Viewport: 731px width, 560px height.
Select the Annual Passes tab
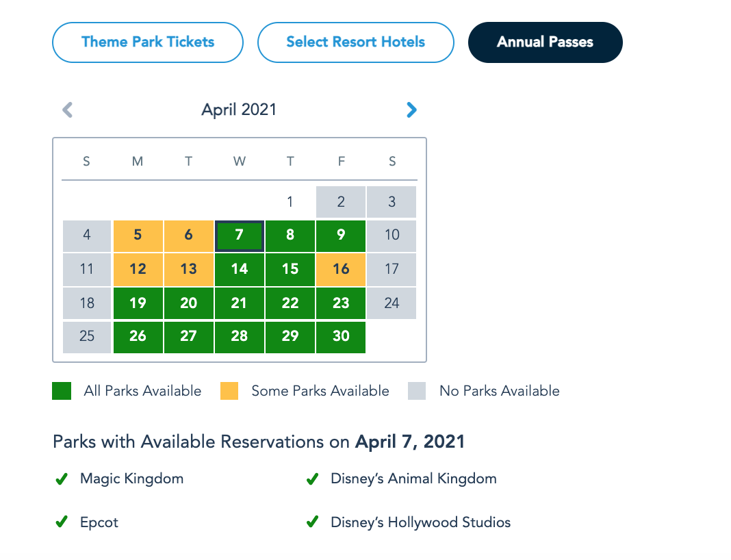coord(545,42)
